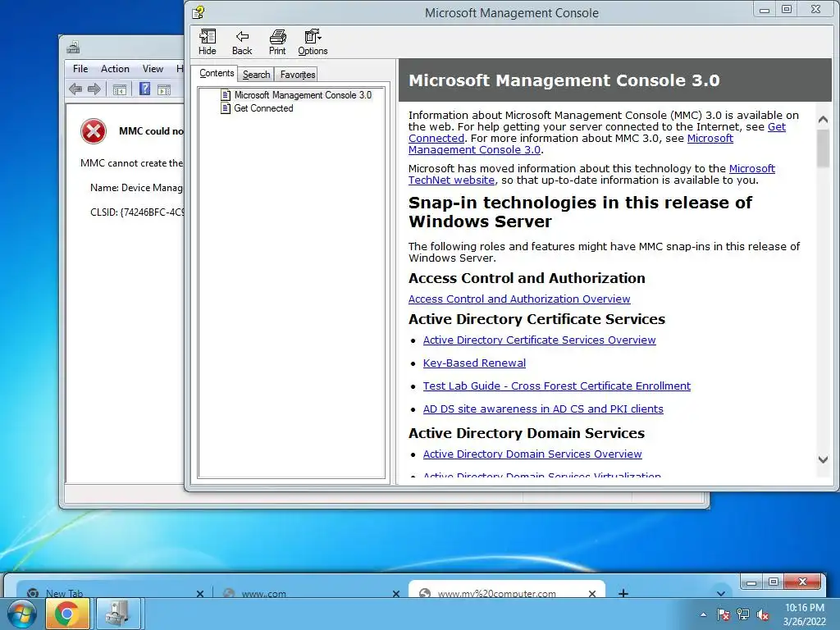Close the www.my%20computer.com Chrome tab
Screen dimensions: 840x630
click(x=592, y=594)
